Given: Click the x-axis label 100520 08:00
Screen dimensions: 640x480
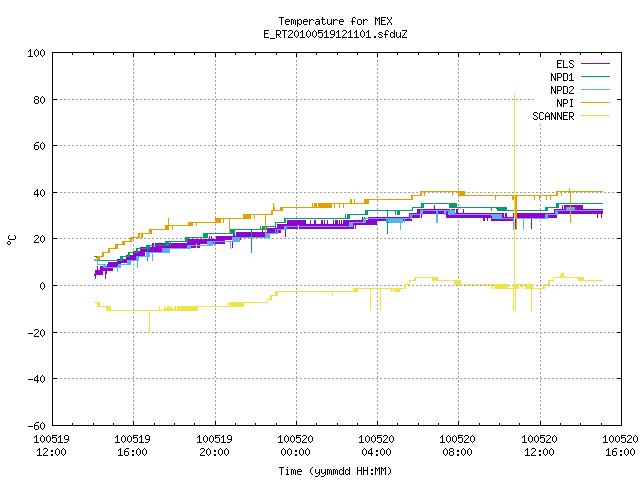Looking at the screenshot, I should [x=457, y=446].
